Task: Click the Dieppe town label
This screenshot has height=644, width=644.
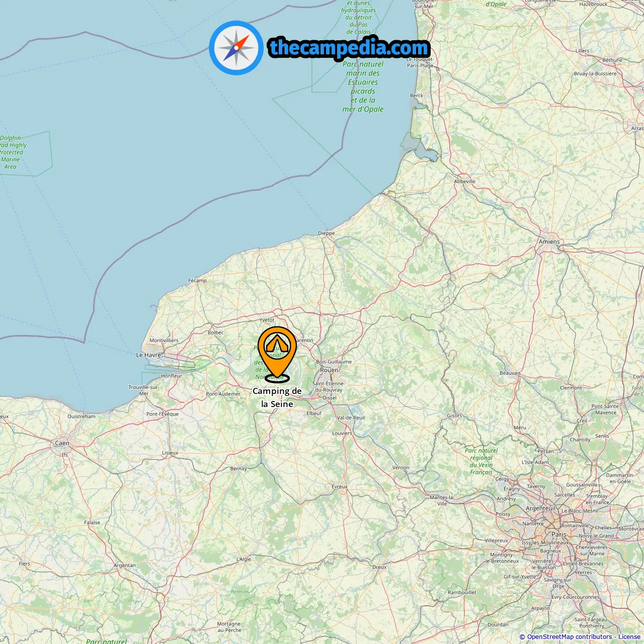Action: point(327,233)
